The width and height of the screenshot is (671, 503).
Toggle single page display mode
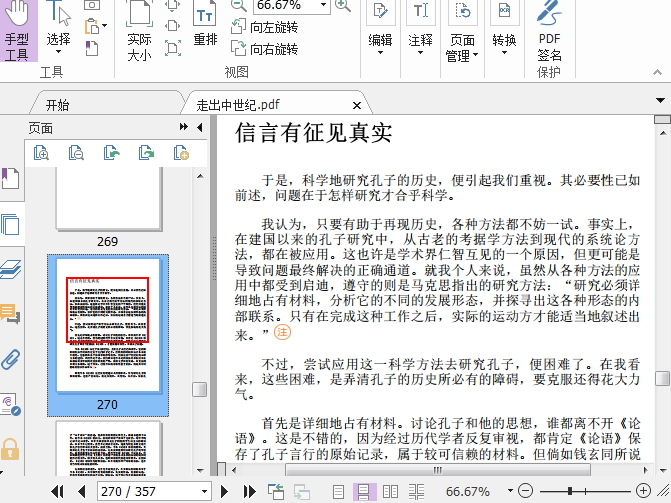tap(339, 491)
